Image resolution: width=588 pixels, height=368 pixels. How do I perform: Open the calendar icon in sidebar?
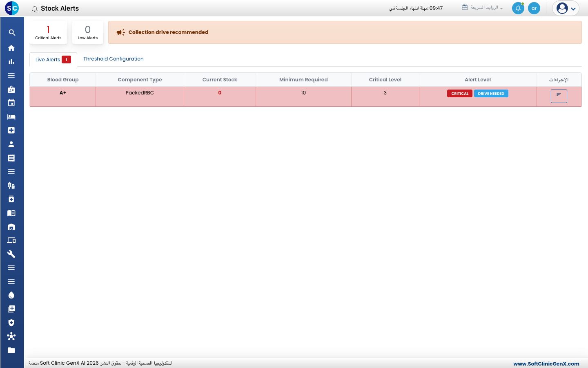point(11,103)
